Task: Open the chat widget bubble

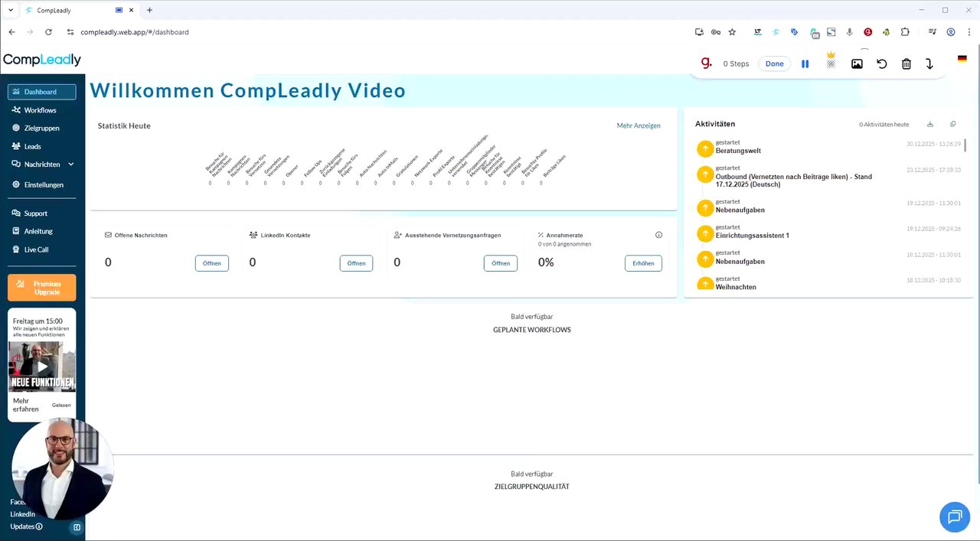Action: pyautogui.click(x=955, y=517)
